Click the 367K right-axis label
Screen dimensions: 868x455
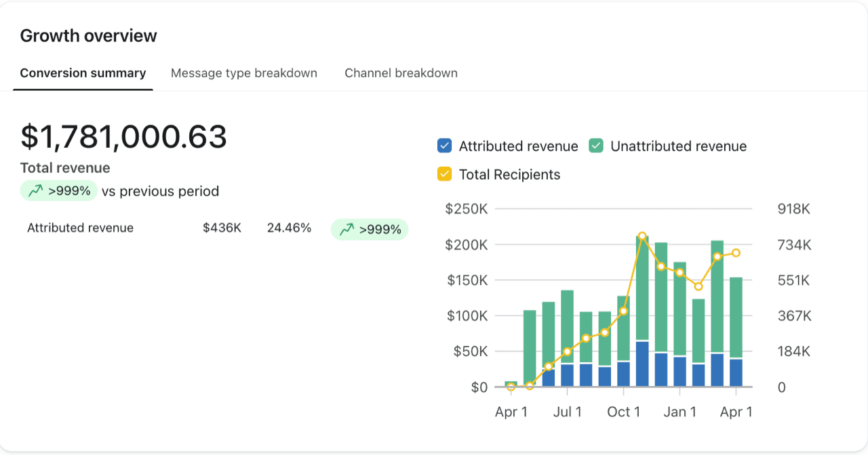(795, 316)
